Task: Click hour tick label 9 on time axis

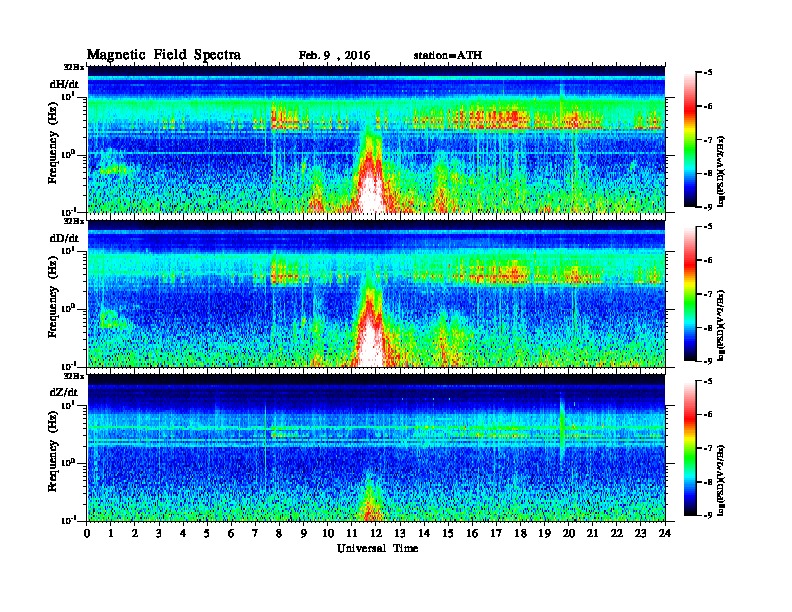Action: 304,533
